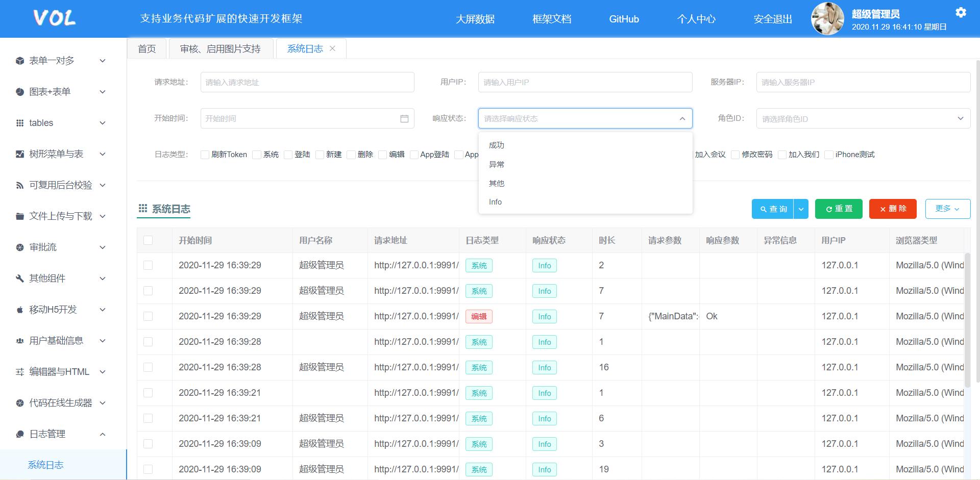
Task: Click the settings gear in top-right corner
Action: click(962, 13)
